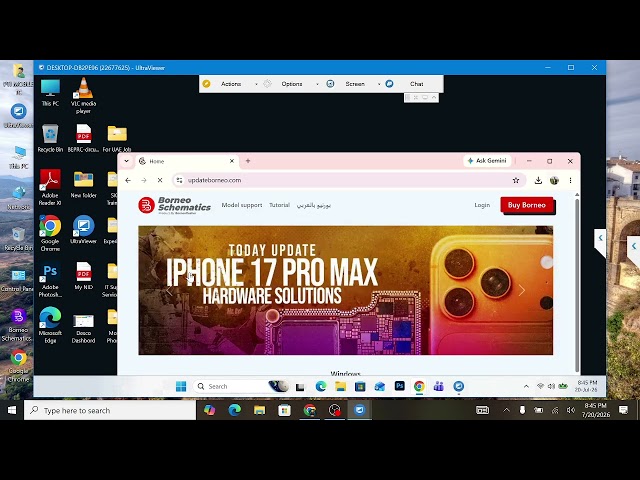Viewport: 640px width, 480px height.
Task: Open the VLC media player desktop shortcut
Action: pos(83,96)
